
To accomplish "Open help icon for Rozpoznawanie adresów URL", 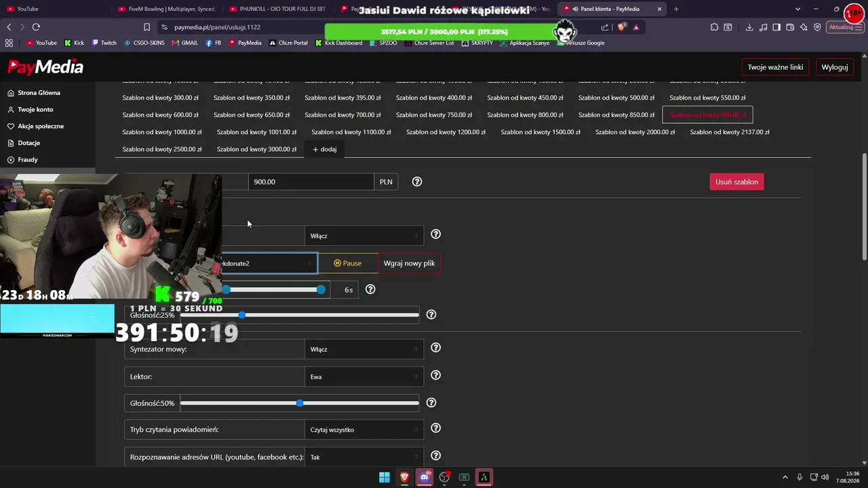I will [436, 456].
